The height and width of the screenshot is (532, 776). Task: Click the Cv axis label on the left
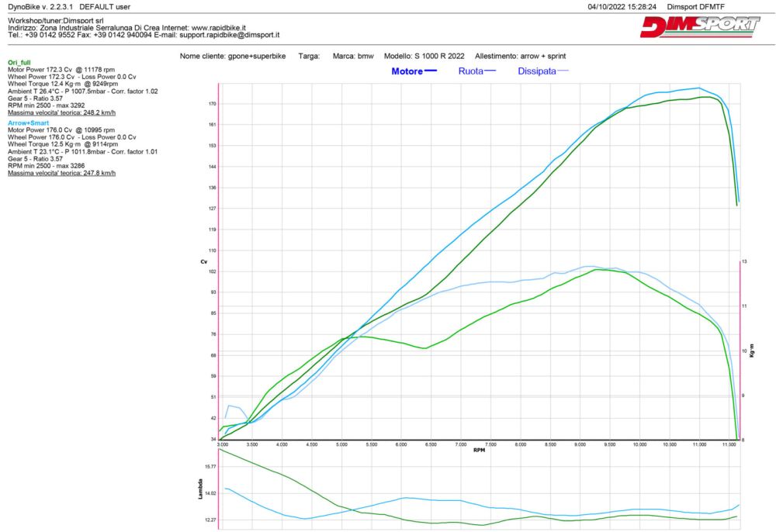(204, 262)
